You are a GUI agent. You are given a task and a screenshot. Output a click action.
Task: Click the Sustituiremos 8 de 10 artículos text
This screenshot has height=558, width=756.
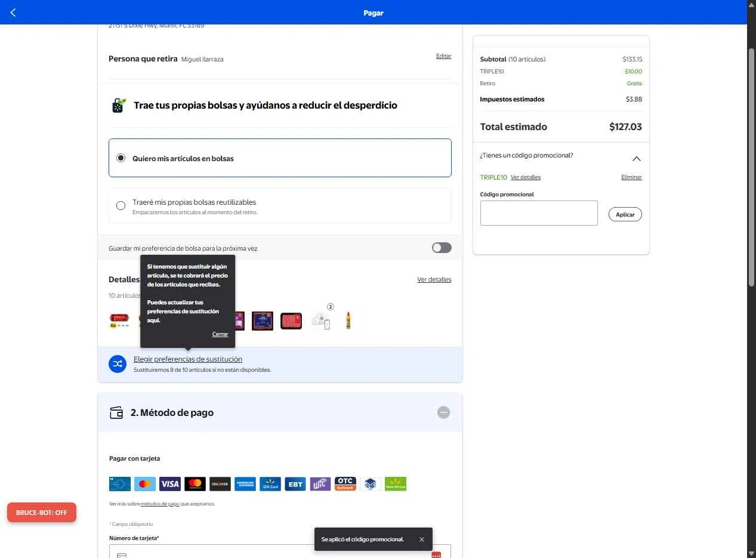pos(202,370)
